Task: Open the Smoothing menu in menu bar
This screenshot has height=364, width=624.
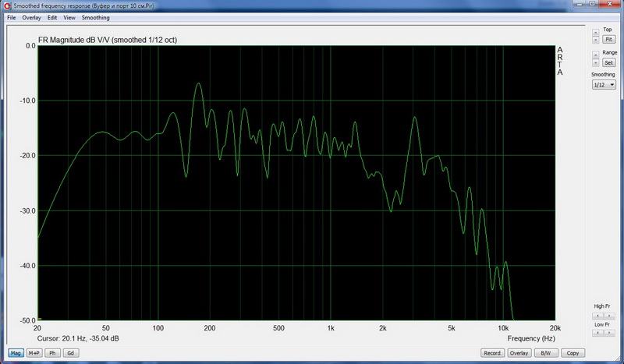Action: tap(95, 17)
